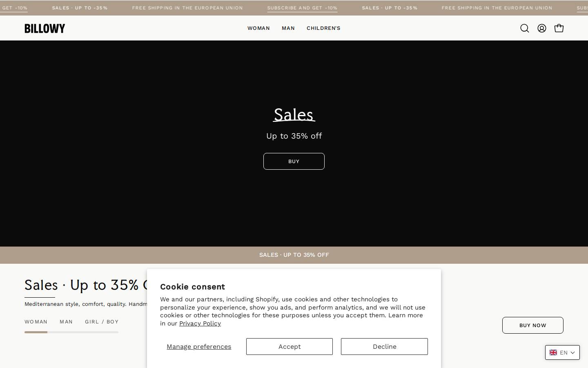Open the account profile icon
The image size is (588, 368).
pyautogui.click(x=542, y=28)
